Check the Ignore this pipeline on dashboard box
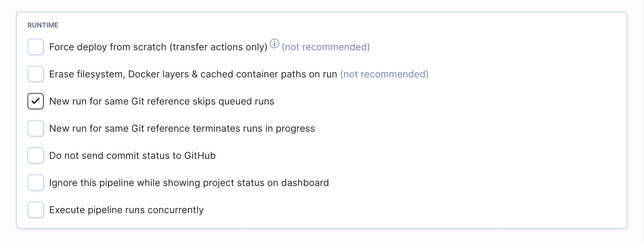This screenshot has height=241, width=644. tap(36, 183)
